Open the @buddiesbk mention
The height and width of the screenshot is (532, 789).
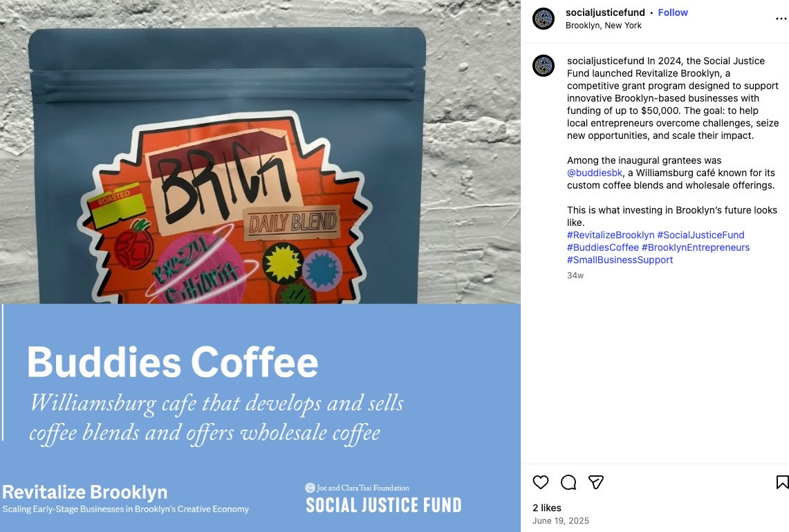click(x=595, y=173)
